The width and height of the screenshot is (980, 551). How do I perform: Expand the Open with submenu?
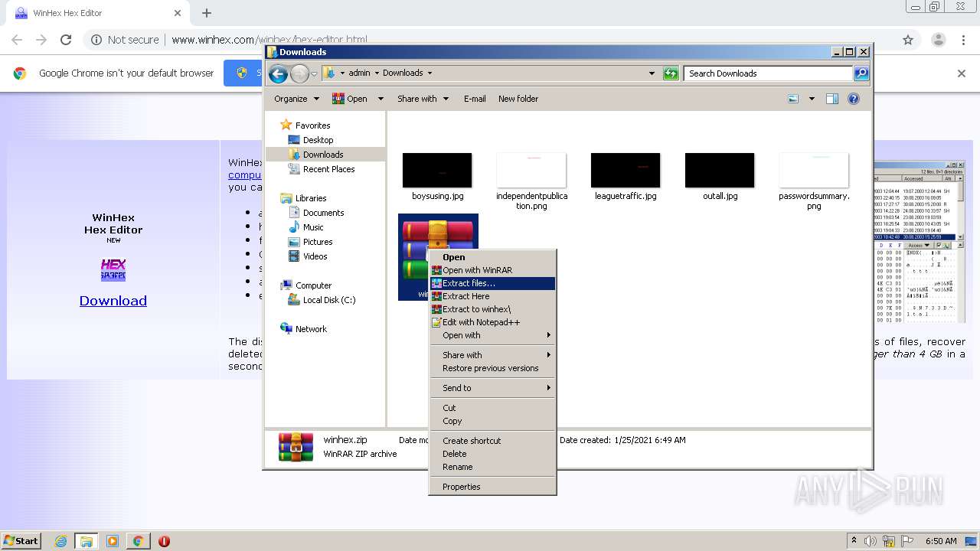(492, 335)
